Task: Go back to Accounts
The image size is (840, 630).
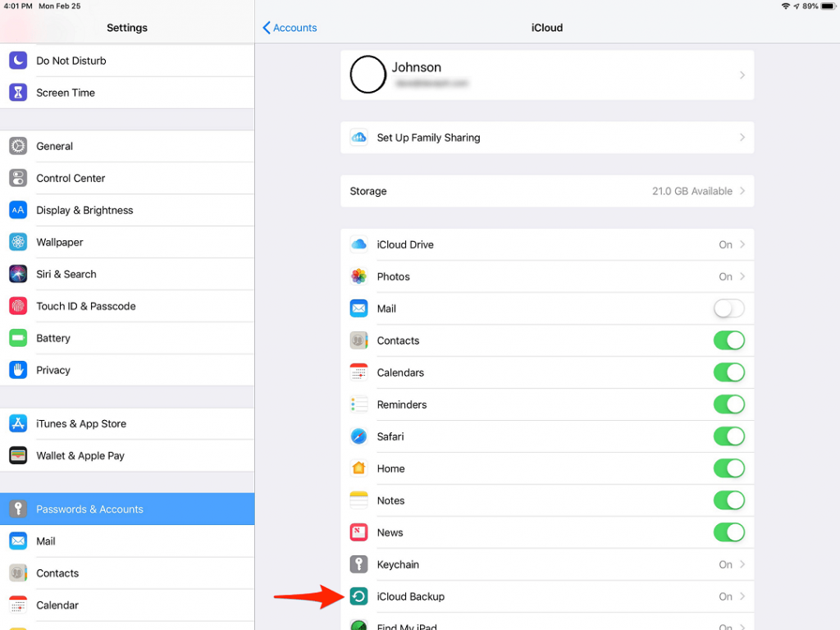Action: pyautogui.click(x=290, y=28)
